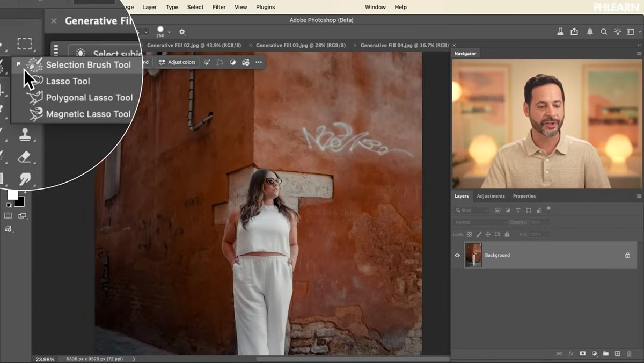Image resolution: width=644 pixels, height=363 pixels.
Task: Toggle lock image pixels brush icon
Action: (x=479, y=235)
